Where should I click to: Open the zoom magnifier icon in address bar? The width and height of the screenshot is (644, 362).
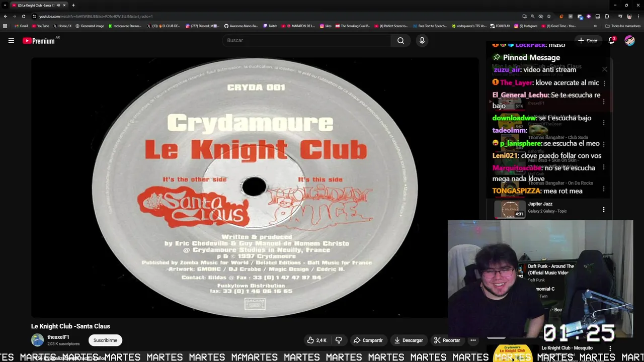click(x=533, y=17)
